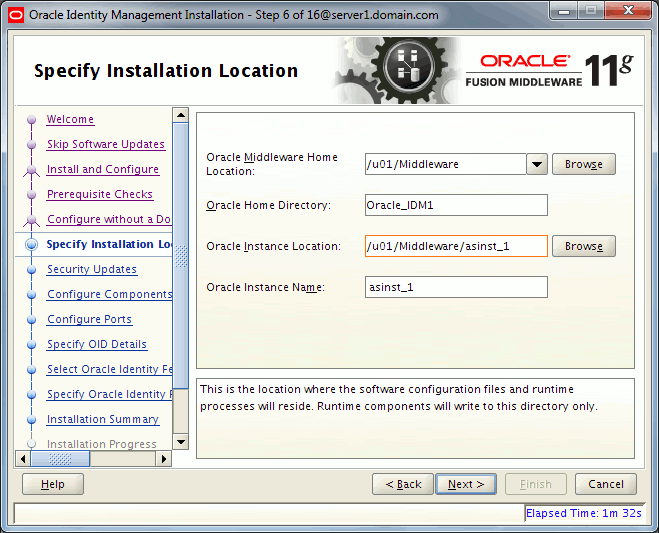Click the step list scroll down arrow
Screen dimensions: 659x533
[181, 442]
